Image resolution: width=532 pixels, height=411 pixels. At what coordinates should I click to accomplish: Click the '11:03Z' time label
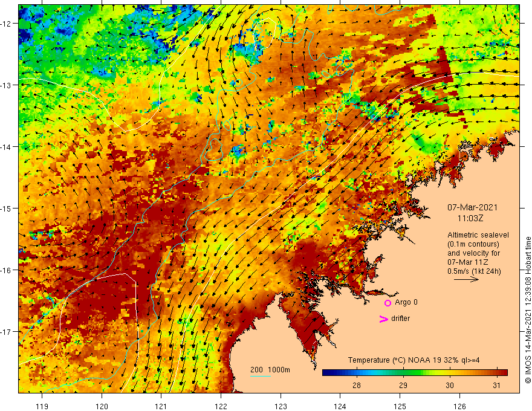pos(470,218)
